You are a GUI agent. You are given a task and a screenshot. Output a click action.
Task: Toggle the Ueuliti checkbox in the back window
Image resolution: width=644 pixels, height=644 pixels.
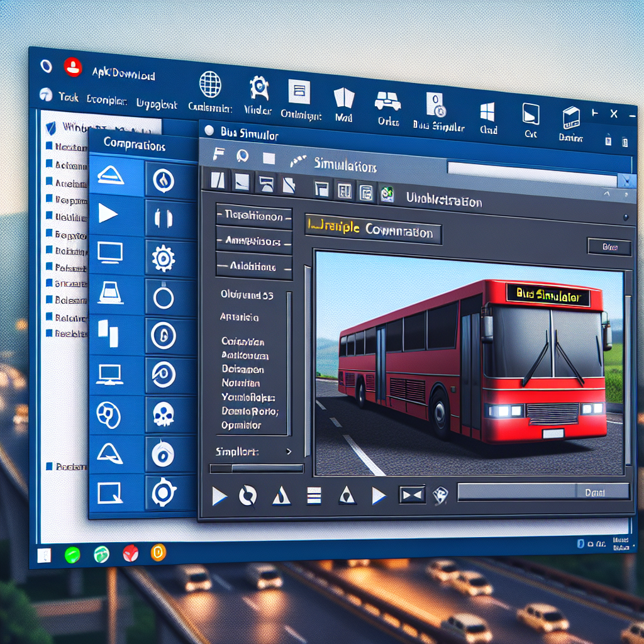tap(49, 216)
